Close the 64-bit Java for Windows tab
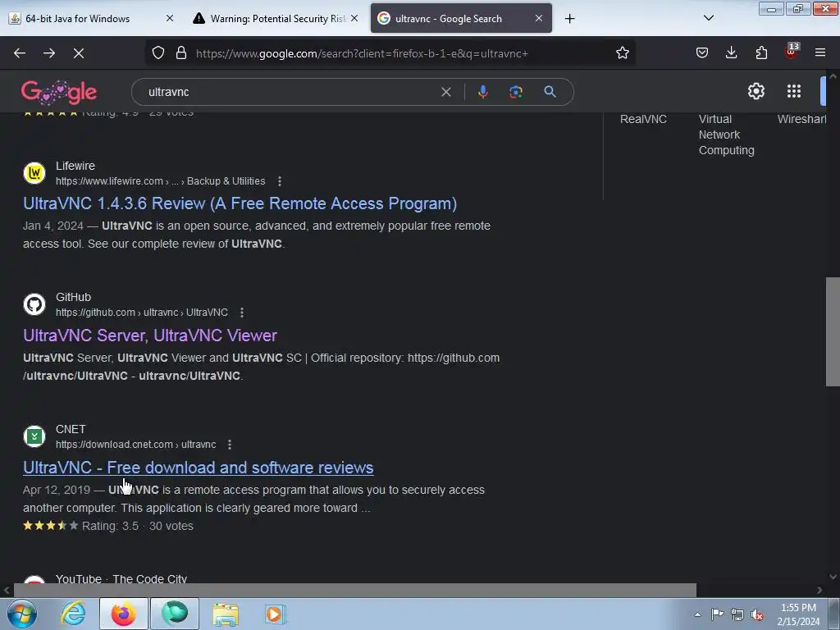The width and height of the screenshot is (840, 630). pos(169,18)
